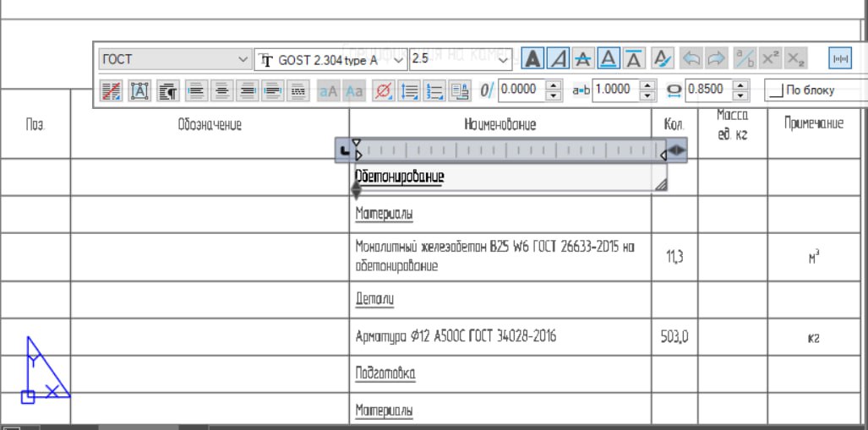868x430 pixels.
Task: Toggle strikethrough text formatting
Action: click(583, 59)
